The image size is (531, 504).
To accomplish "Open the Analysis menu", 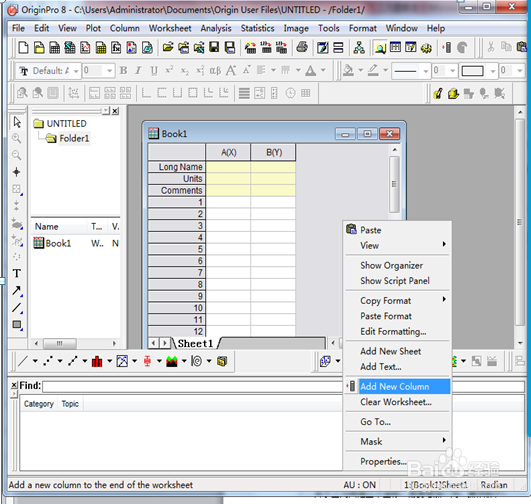I will pos(216,28).
